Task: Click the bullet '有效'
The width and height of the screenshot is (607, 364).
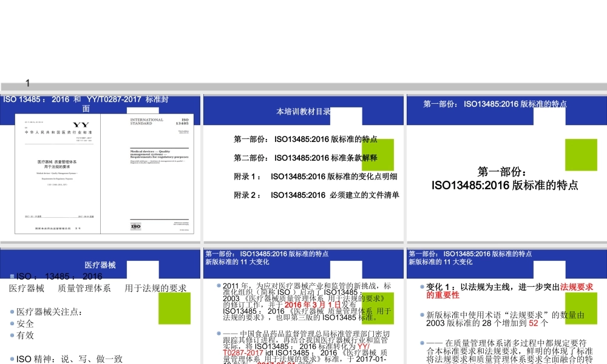Action: tap(25, 335)
